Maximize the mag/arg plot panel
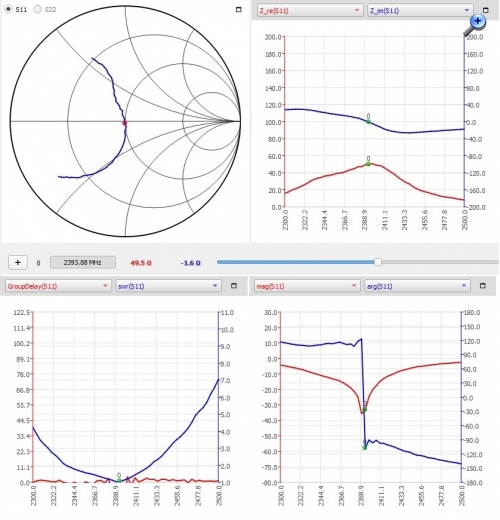500x520 pixels. tap(482, 286)
